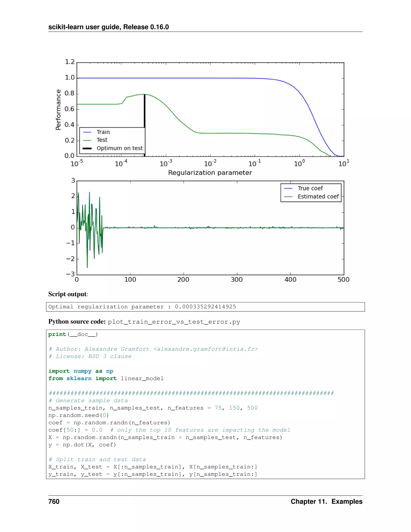Click the row of hash marks comment divider
Image resolution: width=411 pixels, height=532 pixels.
191,393
